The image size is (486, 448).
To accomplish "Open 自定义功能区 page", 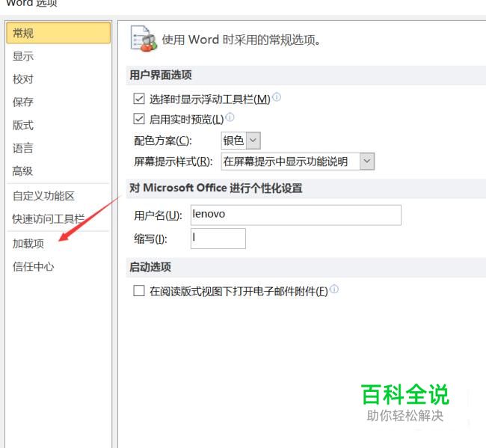I will (43, 196).
